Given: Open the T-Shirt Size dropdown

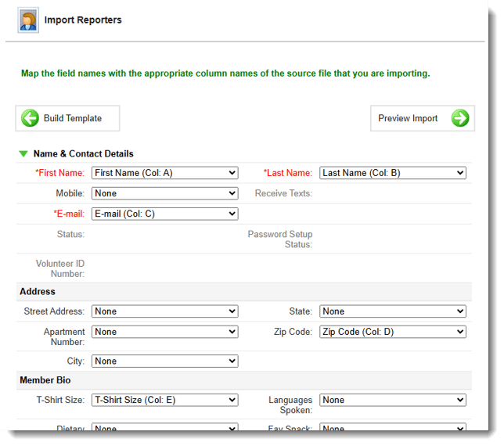Looking at the screenshot, I should click(x=164, y=400).
